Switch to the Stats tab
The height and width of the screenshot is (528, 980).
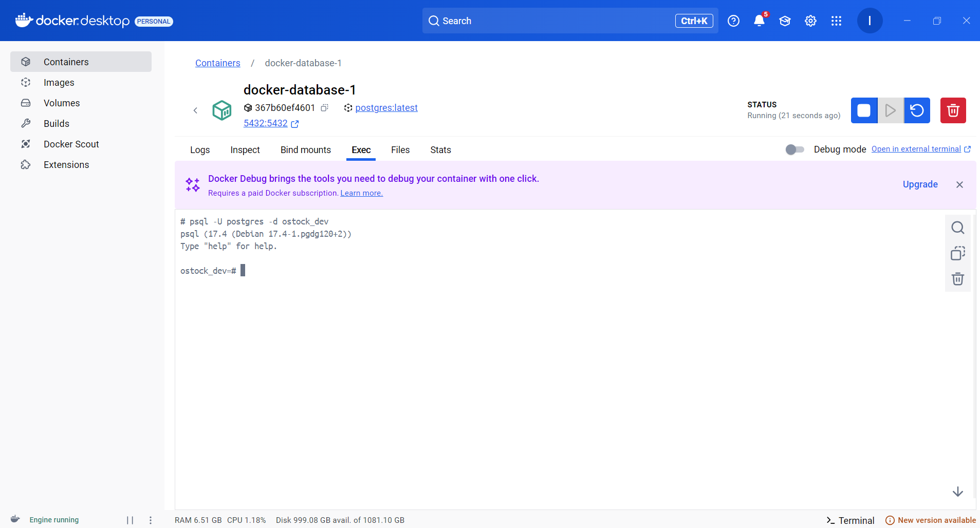[x=440, y=150]
